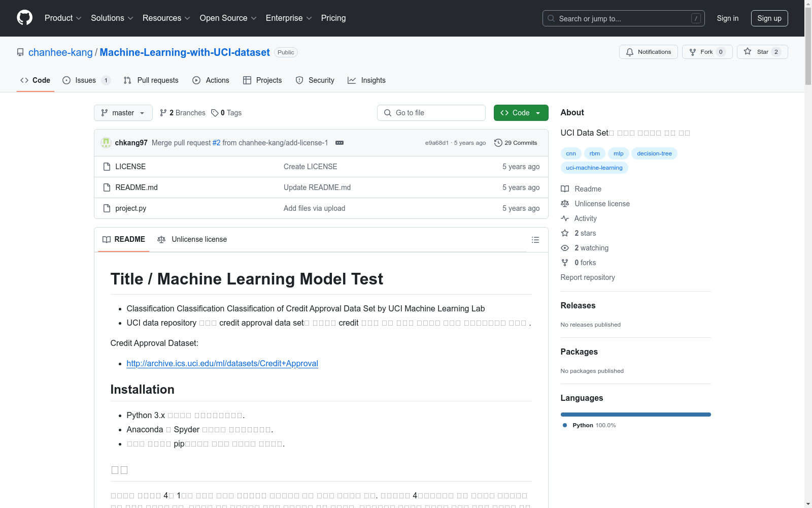The image size is (812, 508).
Task: Open README outline list icon
Action: pyautogui.click(x=535, y=240)
